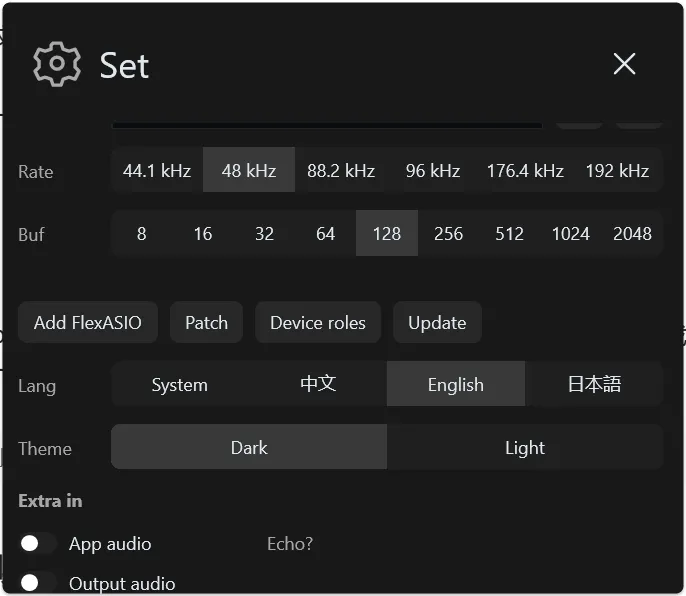
Task: Open Device roles
Action: (318, 323)
